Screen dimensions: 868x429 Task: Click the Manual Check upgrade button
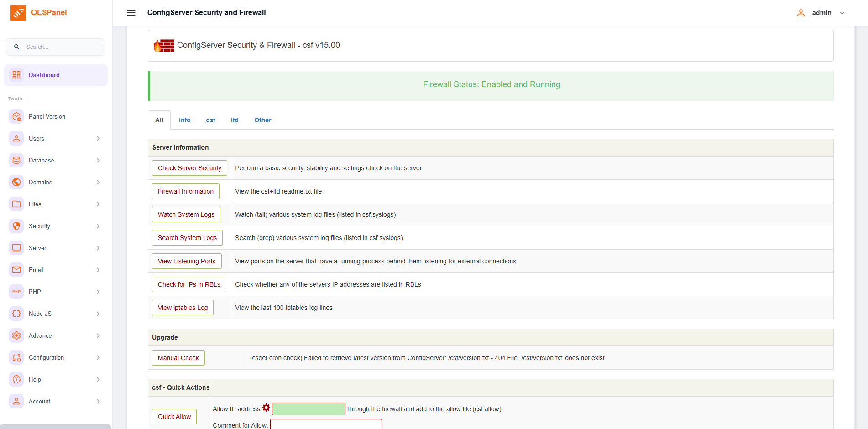pyautogui.click(x=178, y=358)
